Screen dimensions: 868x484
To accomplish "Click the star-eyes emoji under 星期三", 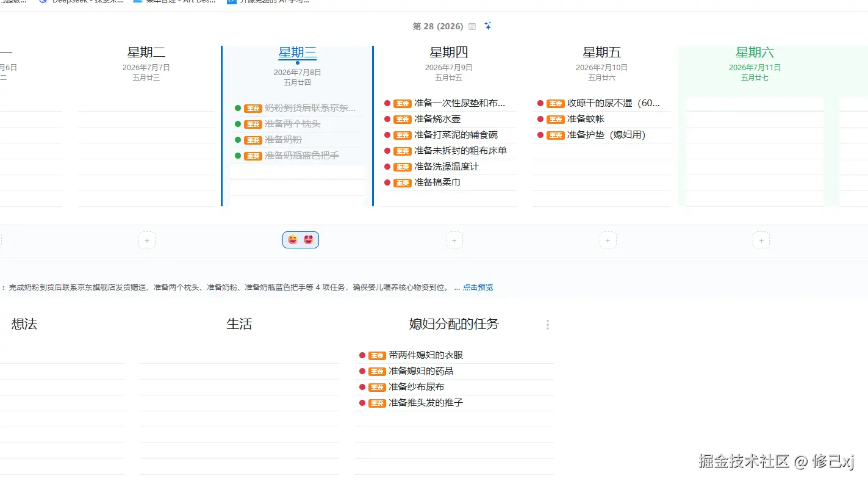I will 309,240.
